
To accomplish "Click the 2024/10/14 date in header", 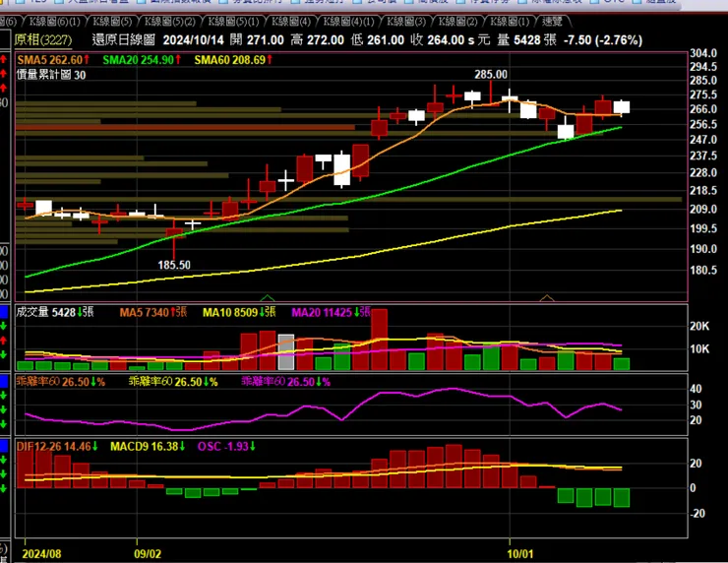I will [x=193, y=40].
